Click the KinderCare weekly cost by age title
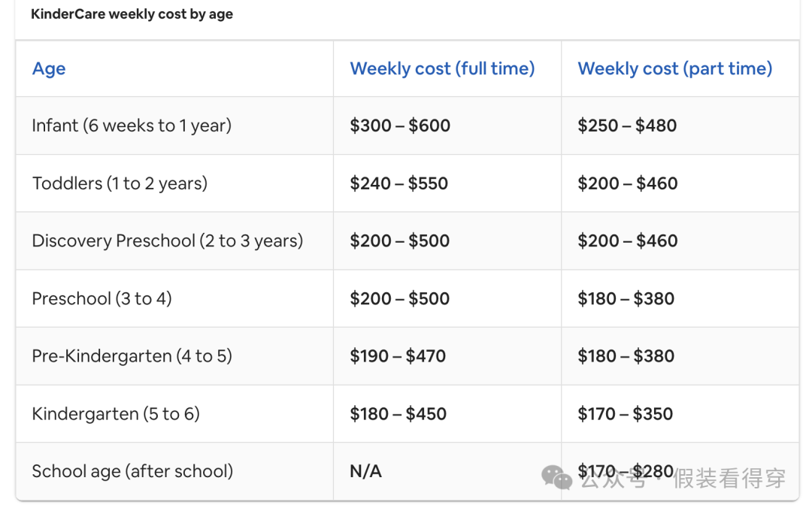 132,14
